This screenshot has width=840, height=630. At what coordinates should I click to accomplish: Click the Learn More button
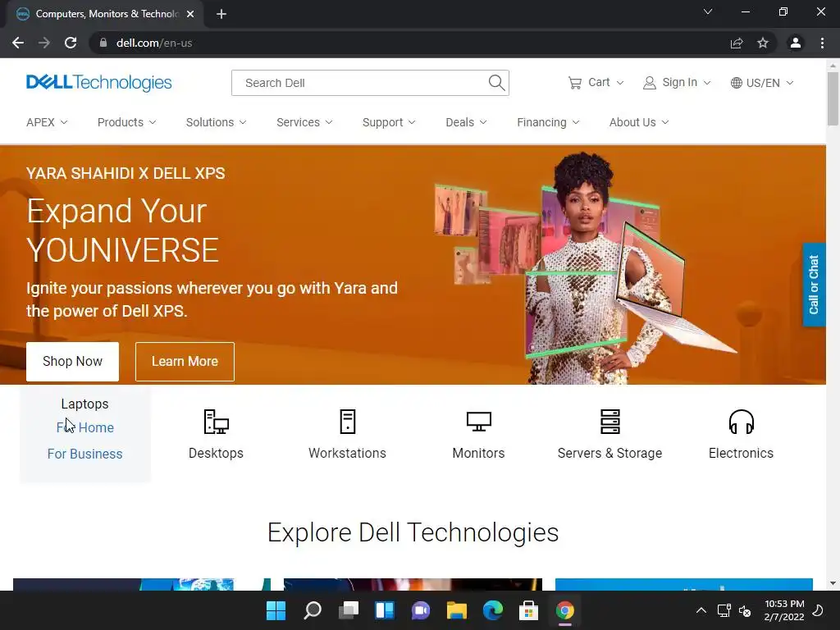pos(185,362)
